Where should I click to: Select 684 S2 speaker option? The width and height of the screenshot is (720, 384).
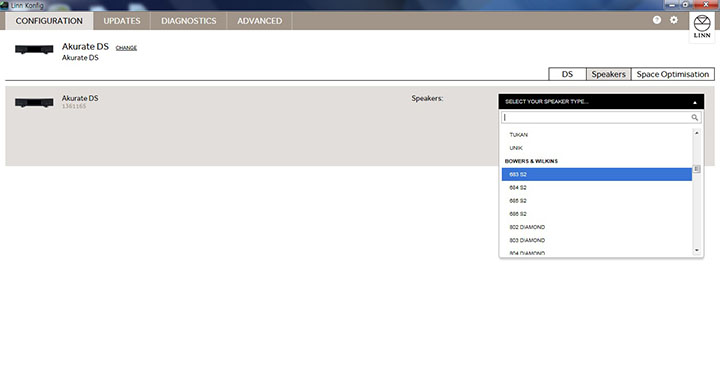tap(596, 187)
